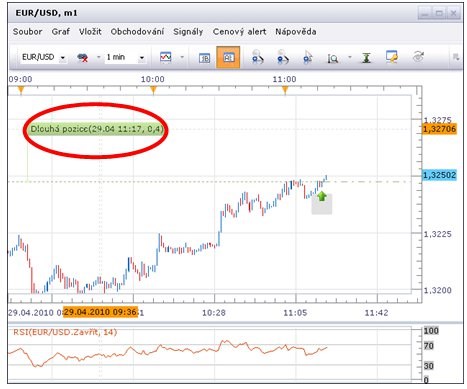This screenshot has height=389, width=467.
Task: Click the 09:00 orange timeline marker
Action: (x=21, y=90)
